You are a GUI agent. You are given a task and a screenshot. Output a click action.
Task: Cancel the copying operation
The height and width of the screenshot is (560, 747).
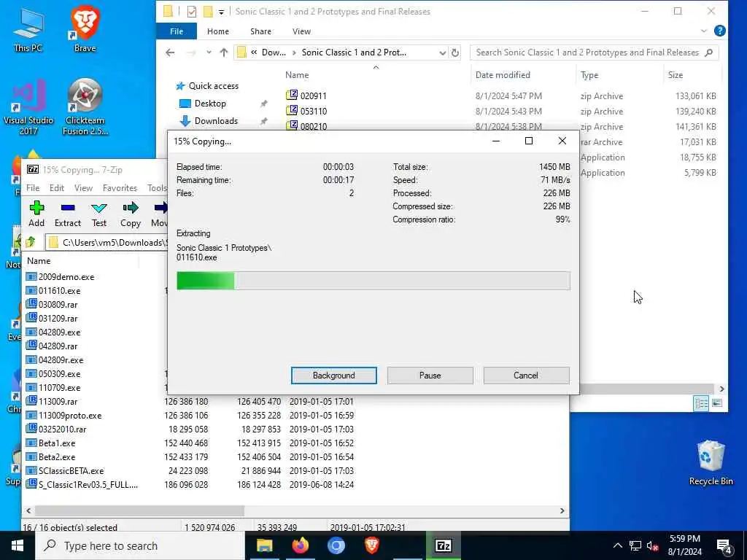pyautogui.click(x=526, y=376)
